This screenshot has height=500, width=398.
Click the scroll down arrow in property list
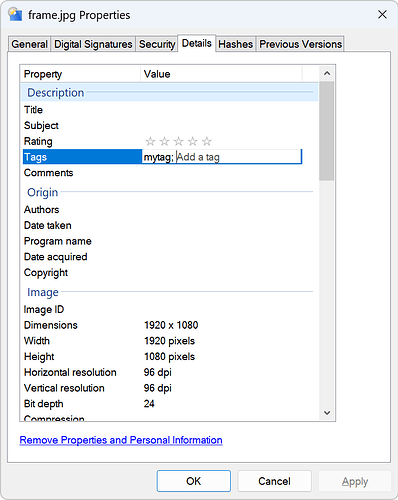coord(327,413)
